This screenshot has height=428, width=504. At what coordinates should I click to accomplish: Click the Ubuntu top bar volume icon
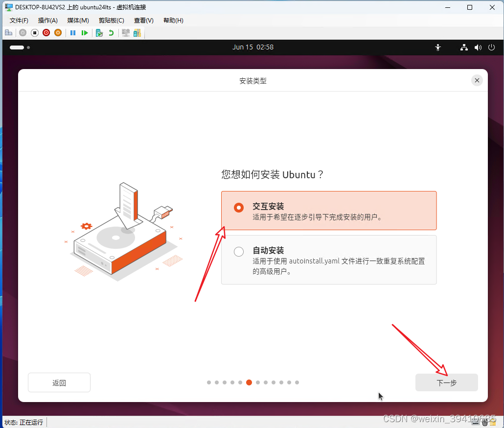[x=478, y=48]
